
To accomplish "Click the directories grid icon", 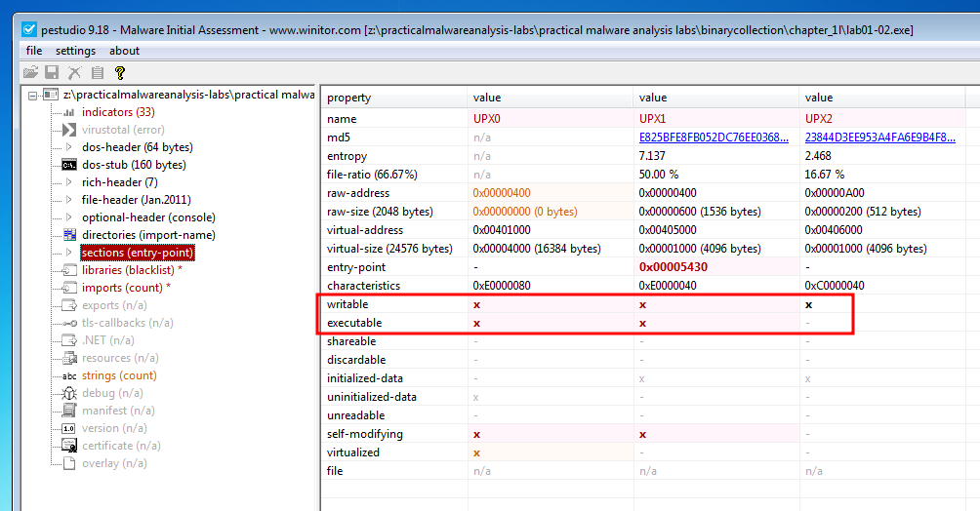I will (69, 235).
